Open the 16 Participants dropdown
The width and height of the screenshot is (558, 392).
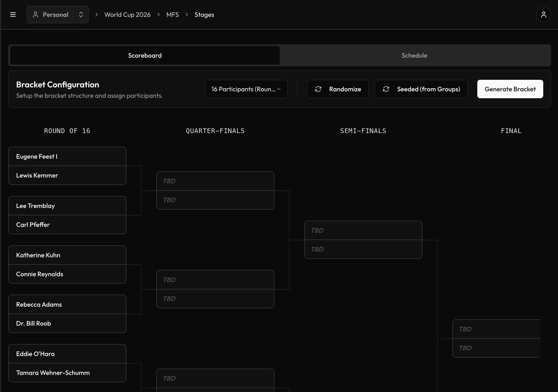point(246,89)
